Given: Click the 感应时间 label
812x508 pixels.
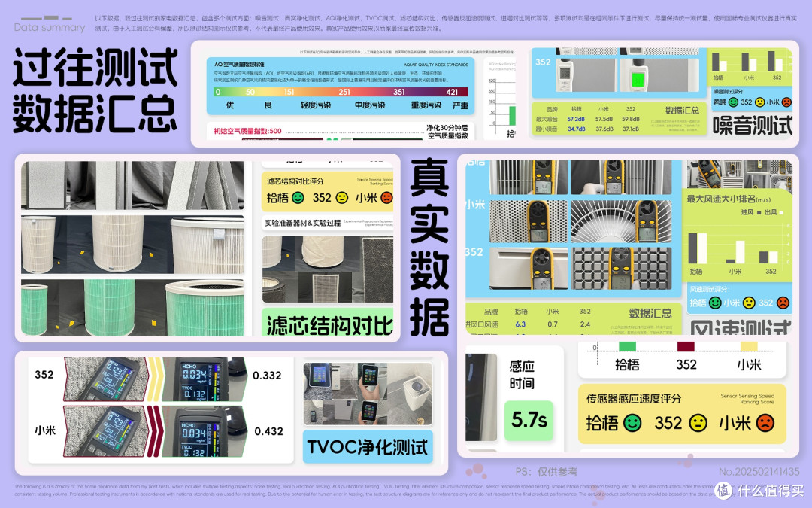Looking at the screenshot, I should [x=522, y=375].
